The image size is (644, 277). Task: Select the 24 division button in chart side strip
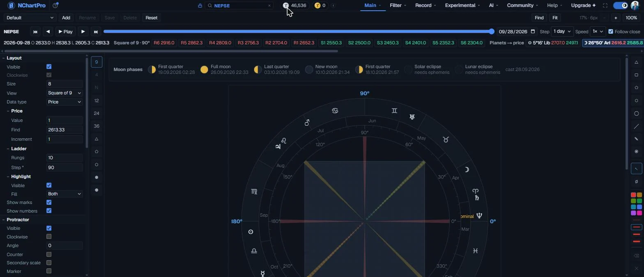97,113
